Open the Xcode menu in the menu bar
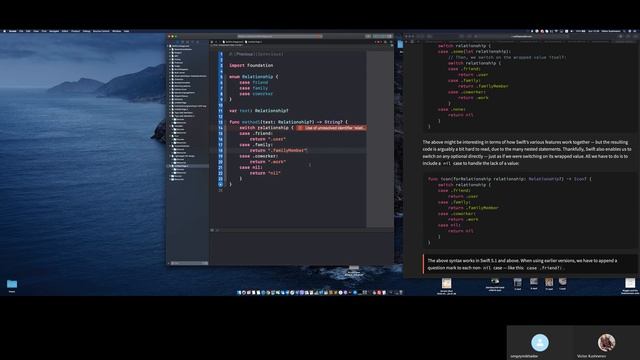 pyautogui.click(x=13, y=31)
